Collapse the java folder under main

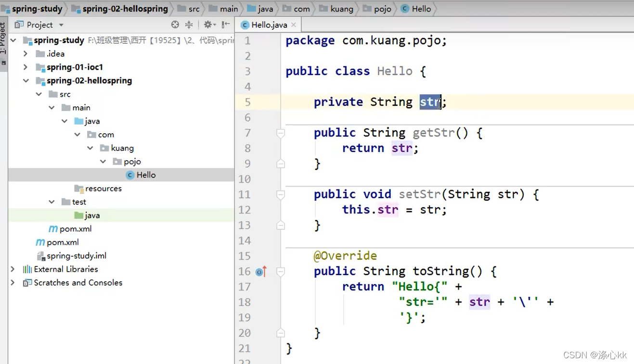click(65, 121)
